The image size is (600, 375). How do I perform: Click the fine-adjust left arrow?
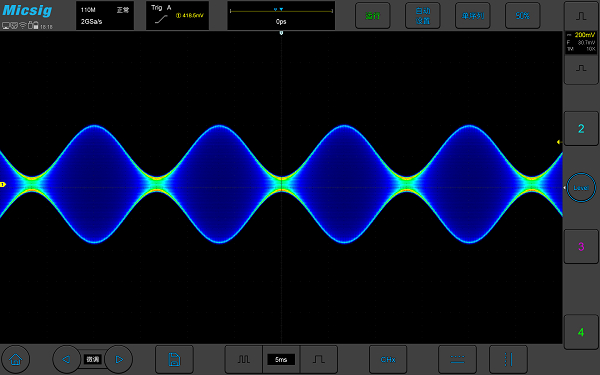[66, 359]
